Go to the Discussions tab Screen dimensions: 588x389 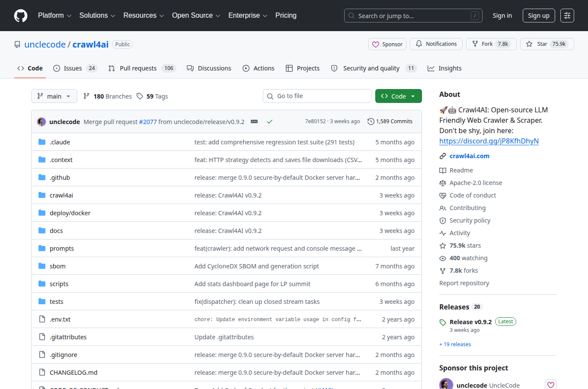209,68
